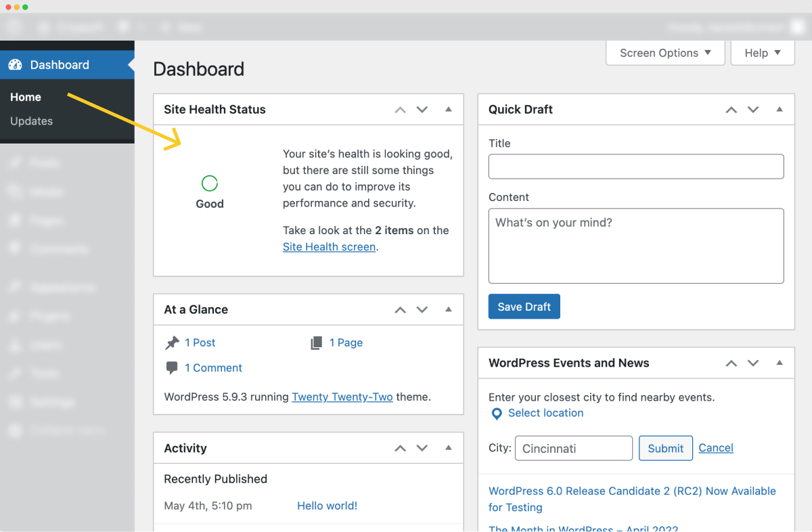
Task: Move the At a Glance panel down
Action: click(x=422, y=310)
